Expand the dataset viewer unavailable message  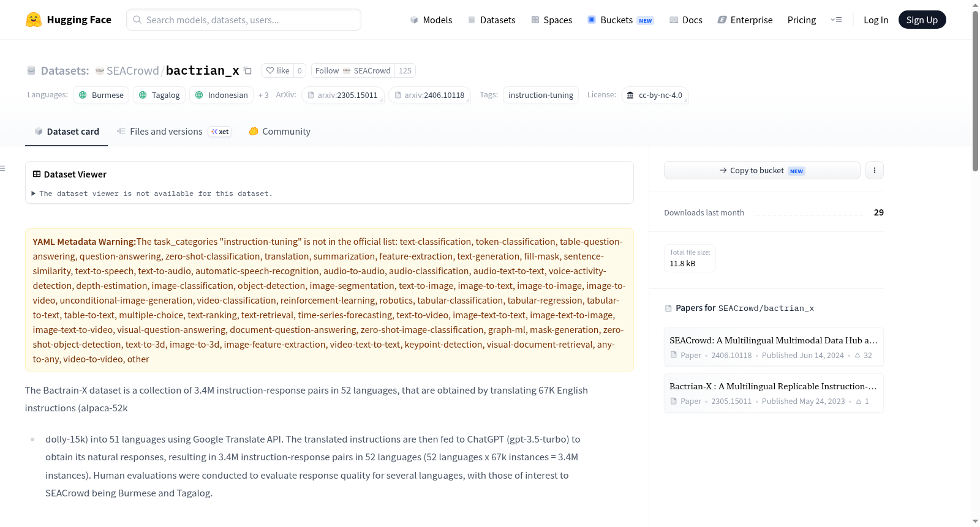[x=152, y=193]
